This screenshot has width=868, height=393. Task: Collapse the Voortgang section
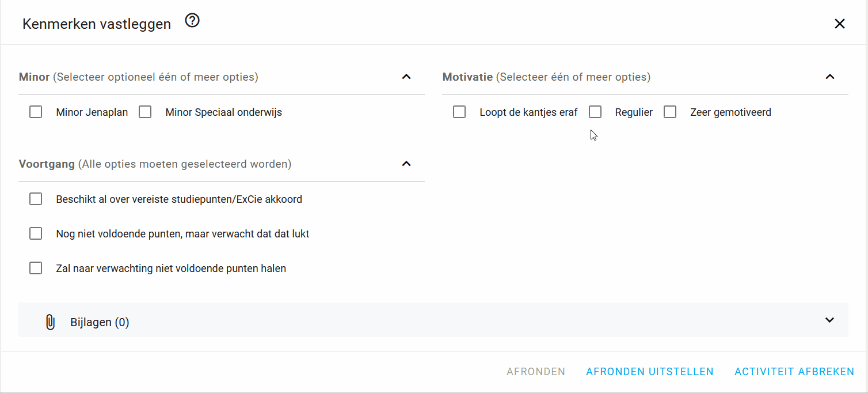(406, 164)
